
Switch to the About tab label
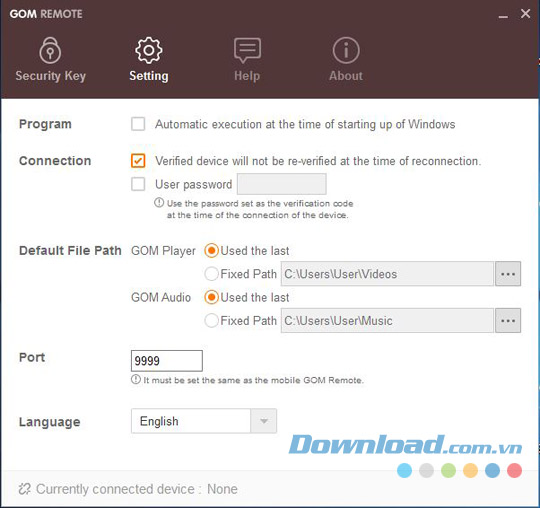[346, 76]
